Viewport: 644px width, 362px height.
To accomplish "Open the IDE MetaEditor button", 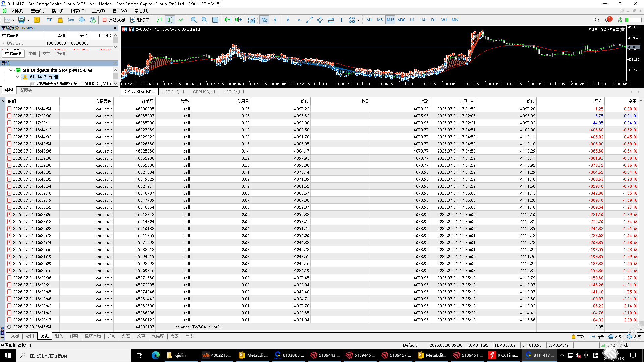I will [x=49, y=20].
